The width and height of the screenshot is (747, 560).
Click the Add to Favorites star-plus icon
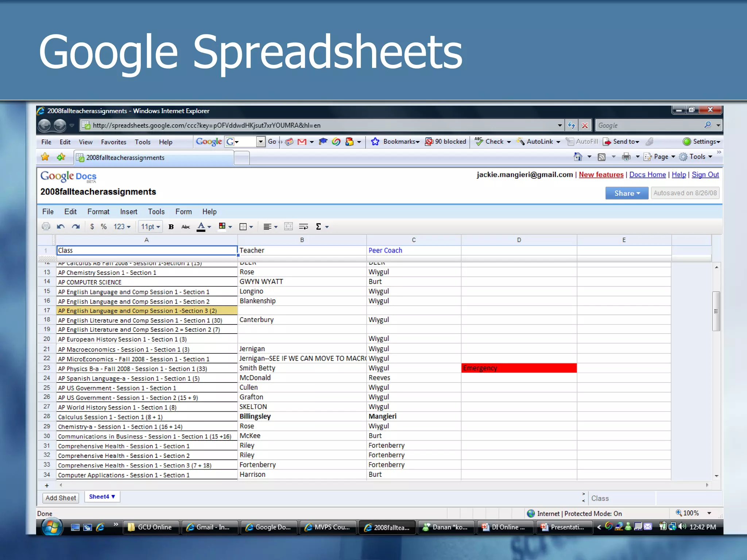click(x=61, y=157)
